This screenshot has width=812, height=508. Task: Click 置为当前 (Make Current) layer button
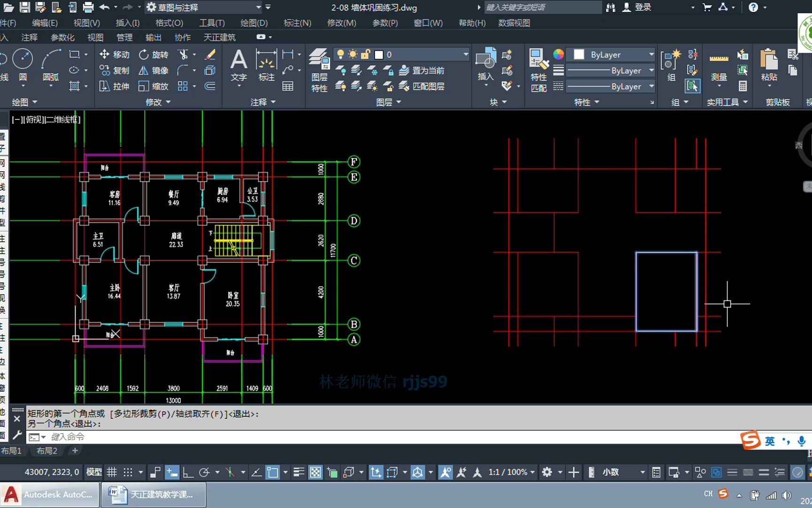click(x=422, y=71)
